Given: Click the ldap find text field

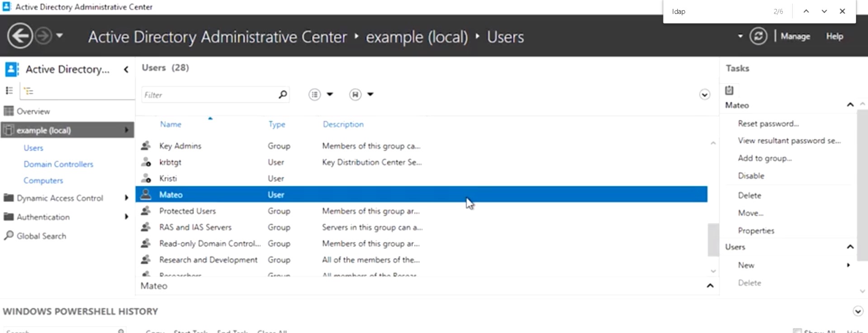Looking at the screenshot, I should pyautogui.click(x=719, y=11).
